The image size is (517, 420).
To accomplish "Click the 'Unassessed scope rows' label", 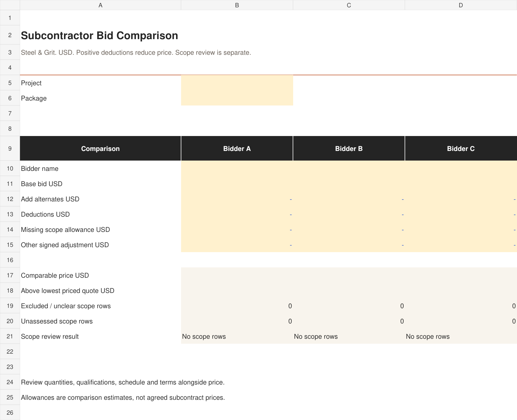I will coord(57,321).
